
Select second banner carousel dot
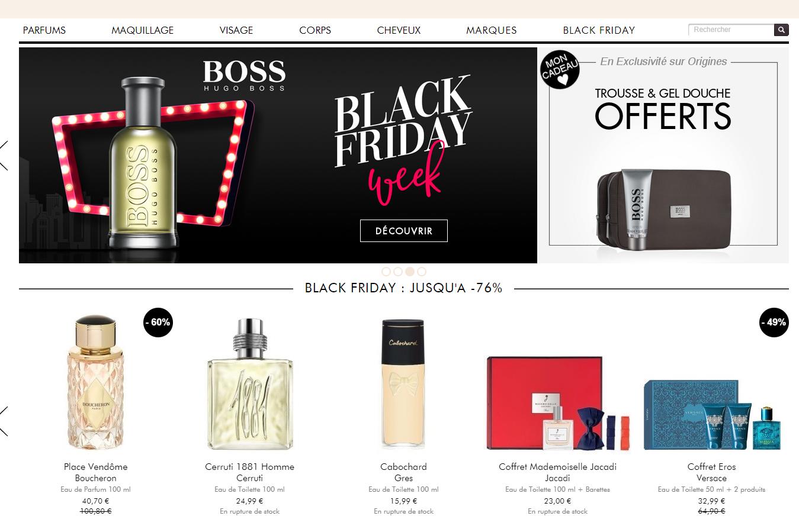(x=398, y=272)
